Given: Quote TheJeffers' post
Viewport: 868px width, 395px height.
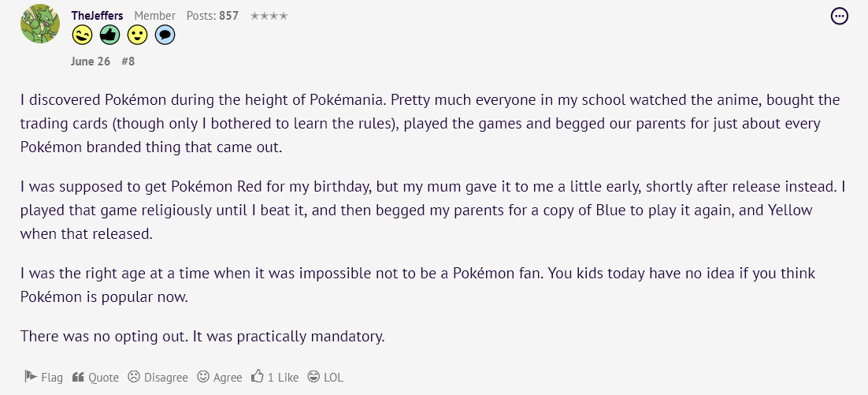Looking at the screenshot, I should (95, 378).
